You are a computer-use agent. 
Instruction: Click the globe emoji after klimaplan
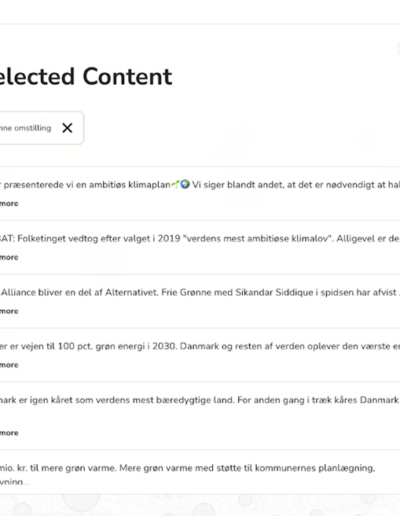[x=185, y=184]
